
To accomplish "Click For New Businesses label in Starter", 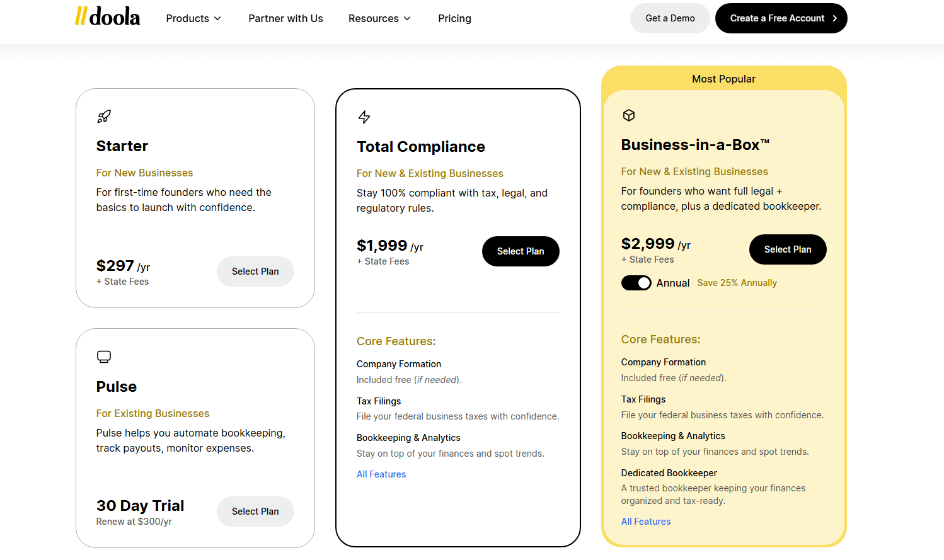I will tap(144, 173).
